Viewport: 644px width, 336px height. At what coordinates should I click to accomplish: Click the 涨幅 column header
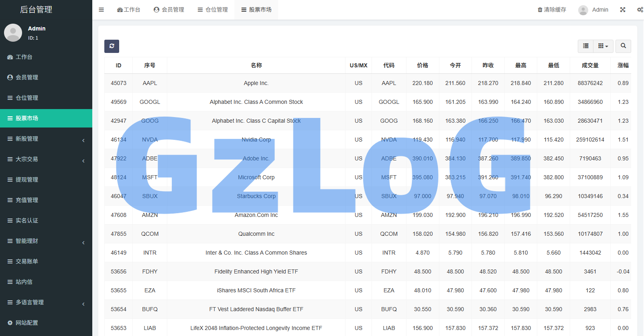(623, 65)
